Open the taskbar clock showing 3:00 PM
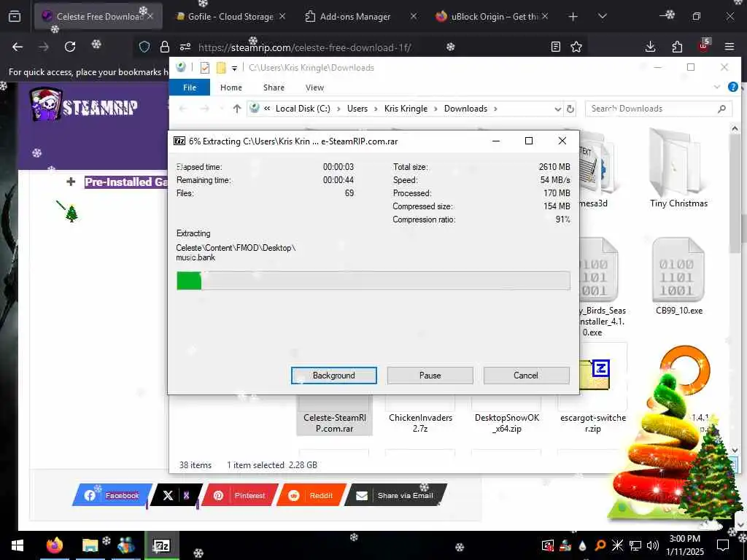Image resolution: width=747 pixels, height=560 pixels. (684, 545)
